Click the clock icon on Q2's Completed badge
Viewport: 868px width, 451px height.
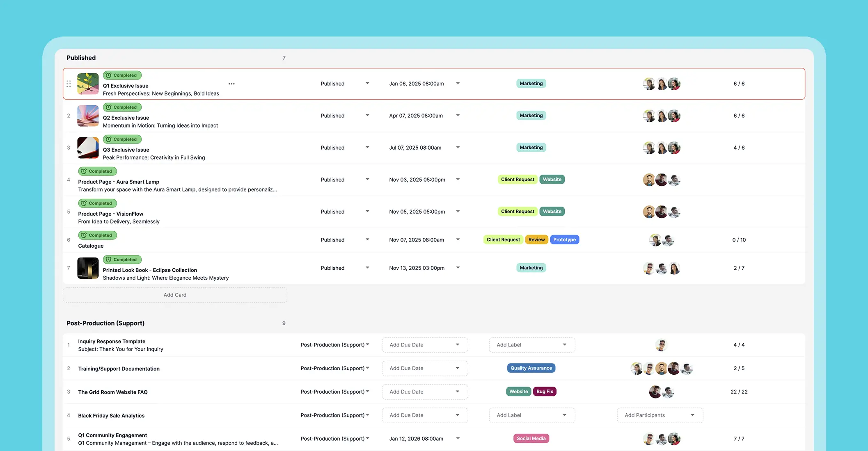[108, 107]
